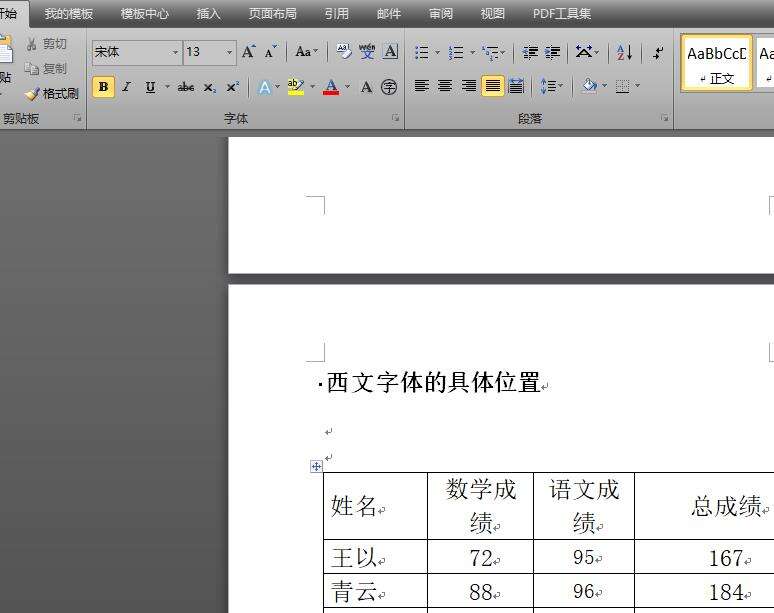Click the Decrease Indent icon

pyautogui.click(x=530, y=52)
